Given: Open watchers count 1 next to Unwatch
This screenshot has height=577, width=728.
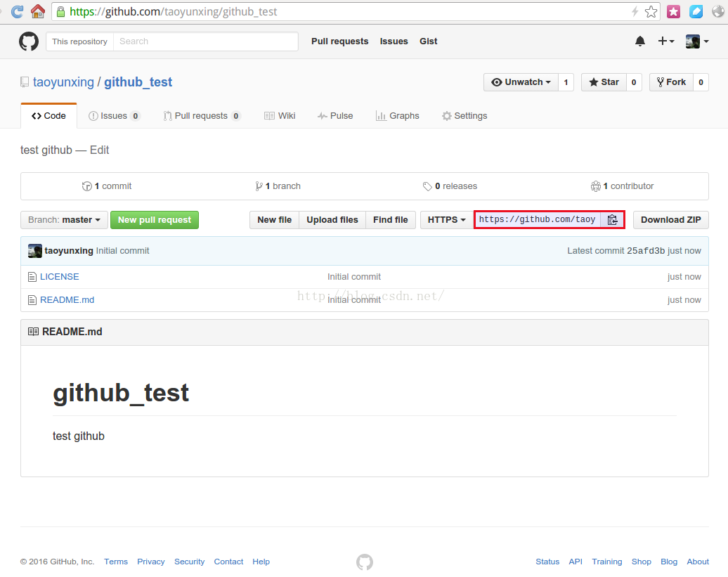Looking at the screenshot, I should click(566, 82).
